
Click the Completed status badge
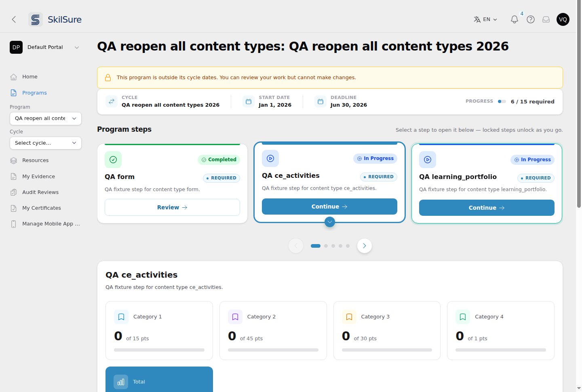[x=219, y=160]
